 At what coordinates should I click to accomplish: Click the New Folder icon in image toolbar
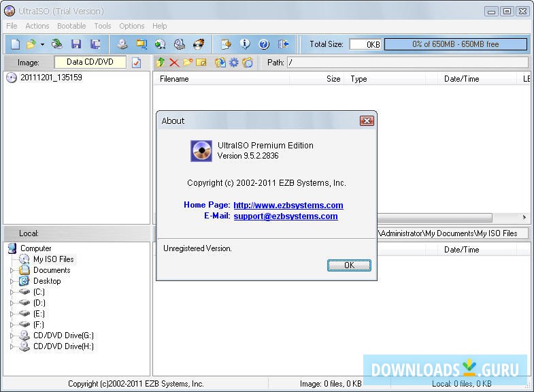click(188, 63)
